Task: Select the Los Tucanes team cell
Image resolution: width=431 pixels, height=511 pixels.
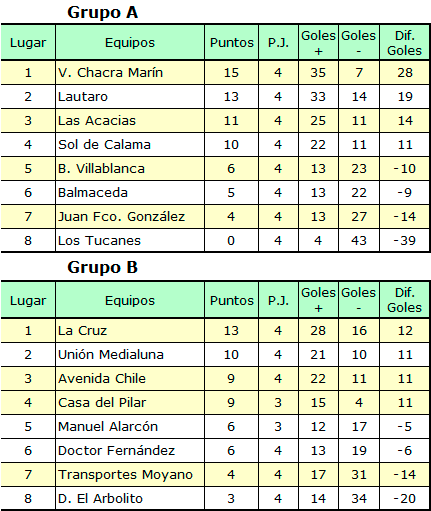Action: click(130, 240)
